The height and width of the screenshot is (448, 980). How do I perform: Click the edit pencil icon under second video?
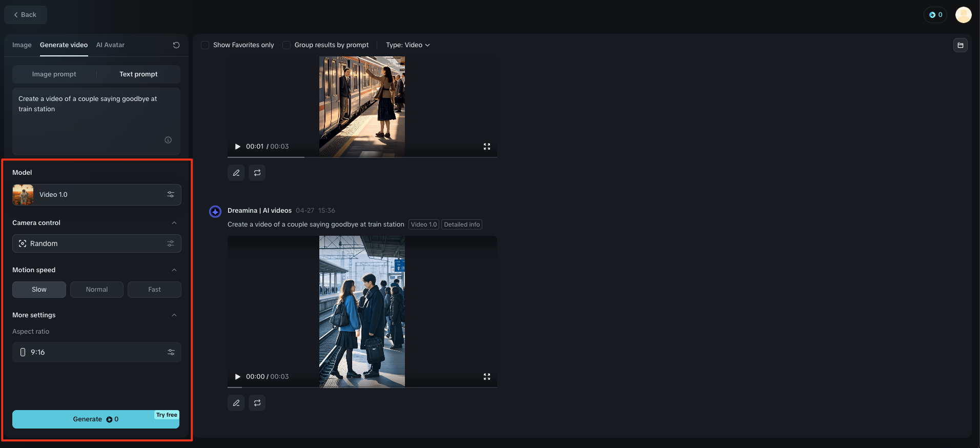tap(236, 403)
